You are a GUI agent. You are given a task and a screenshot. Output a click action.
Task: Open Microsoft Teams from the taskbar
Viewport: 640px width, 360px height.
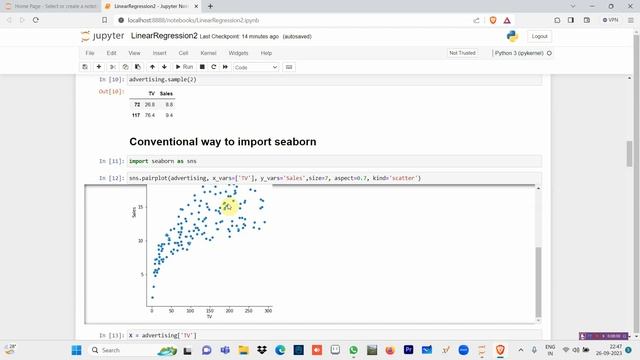click(x=225, y=350)
